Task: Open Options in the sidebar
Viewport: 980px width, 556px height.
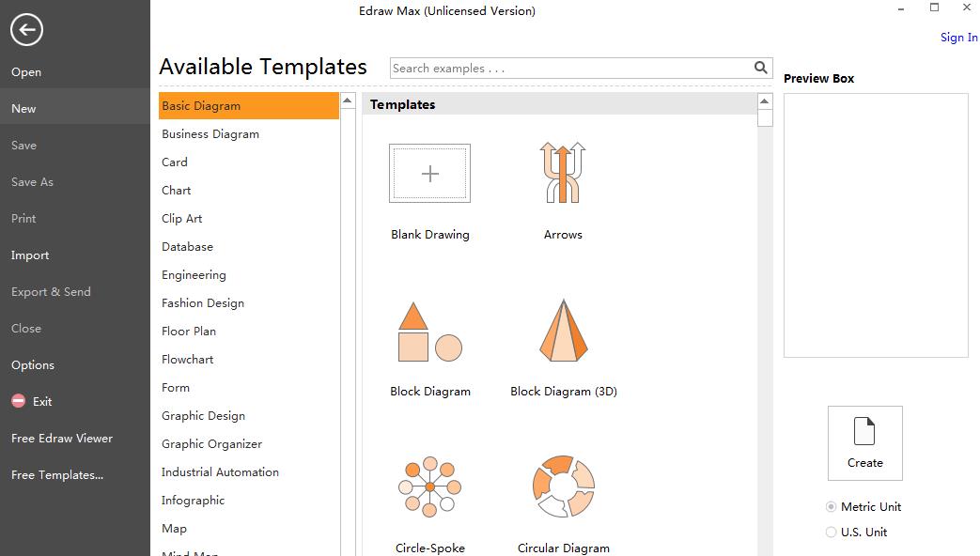Action: tap(33, 364)
